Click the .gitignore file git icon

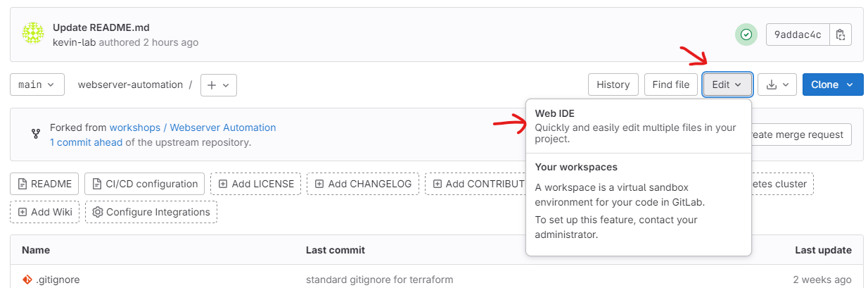coord(27,280)
